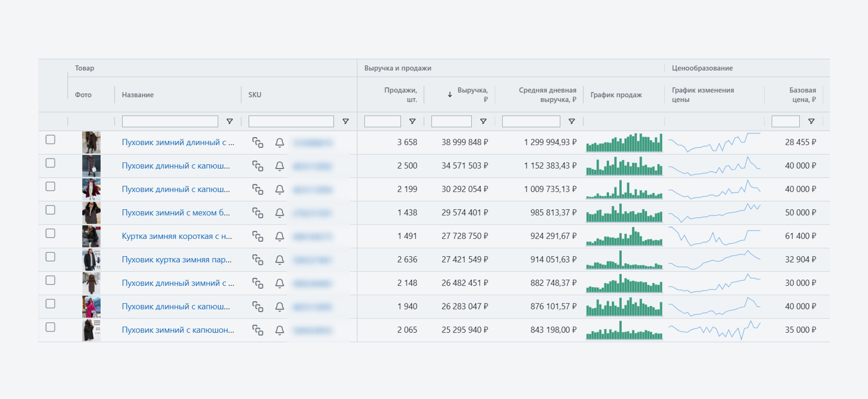868x399 pixels.
Task: Open the filter icon for the Название column
Action: 229,122
